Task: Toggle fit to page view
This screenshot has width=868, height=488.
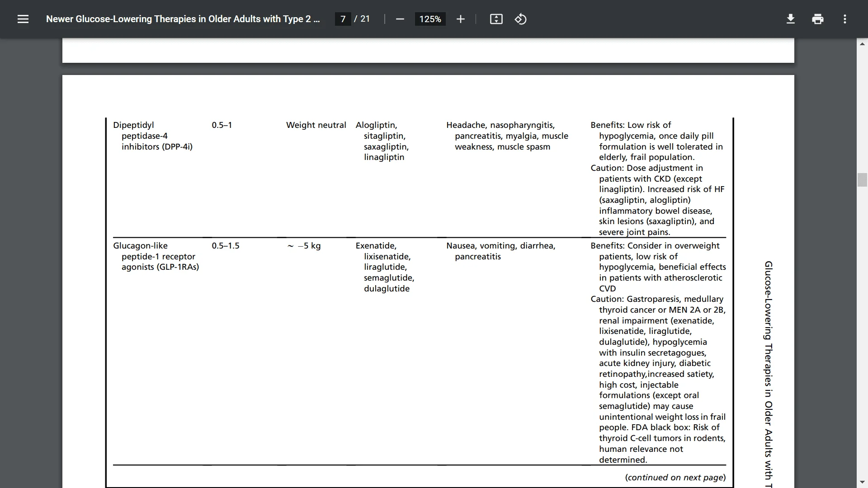Action: (x=496, y=19)
